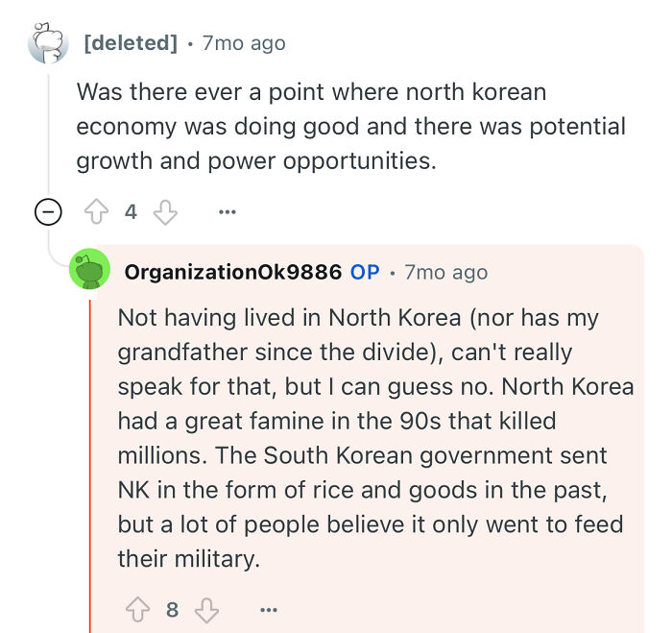Open more options for the deleted comment
The width and height of the screenshot is (672, 633).
pos(227,212)
